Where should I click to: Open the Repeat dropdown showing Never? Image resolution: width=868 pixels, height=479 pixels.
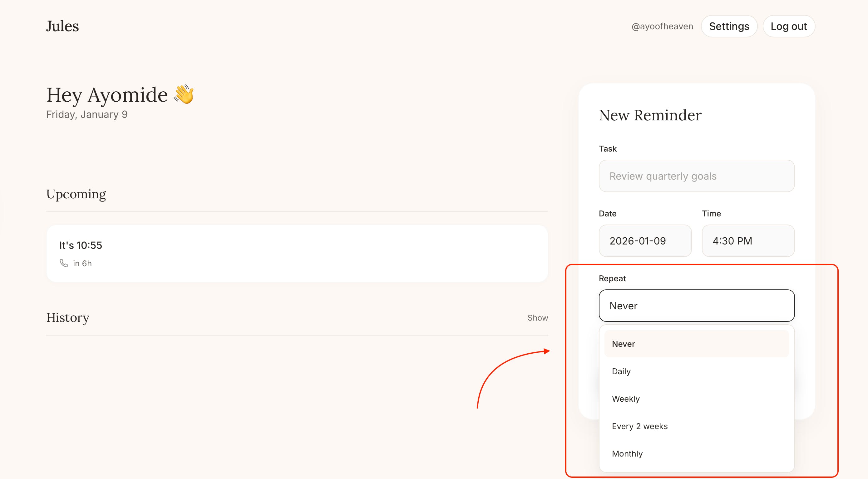697,306
